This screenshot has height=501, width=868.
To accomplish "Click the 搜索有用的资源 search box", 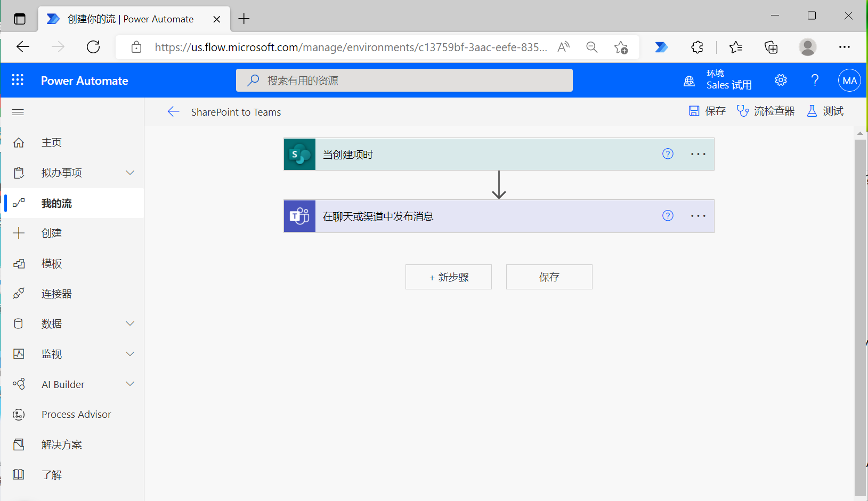I will (404, 80).
